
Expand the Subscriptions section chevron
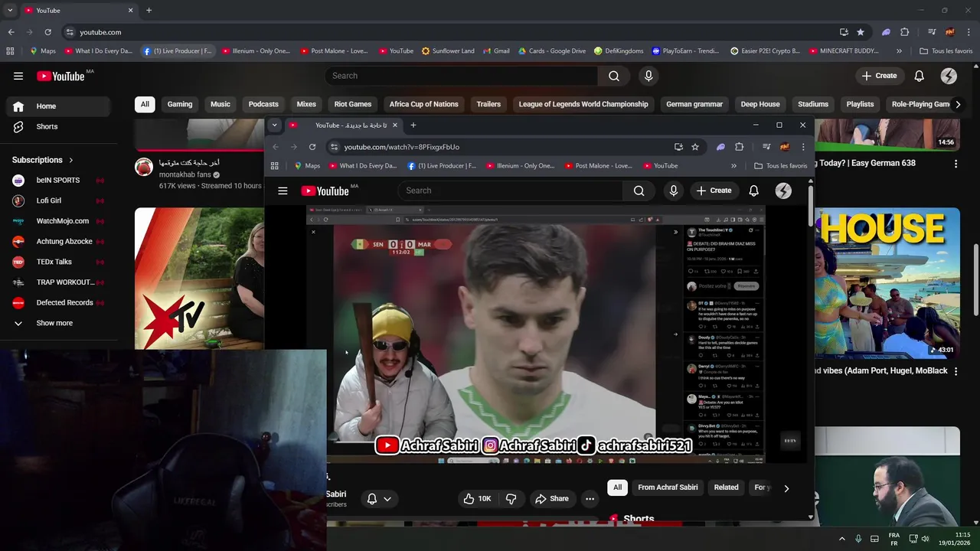[x=71, y=160]
